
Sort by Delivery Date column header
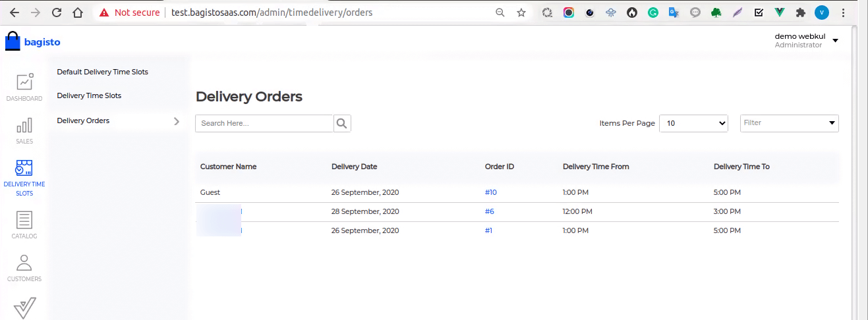355,167
